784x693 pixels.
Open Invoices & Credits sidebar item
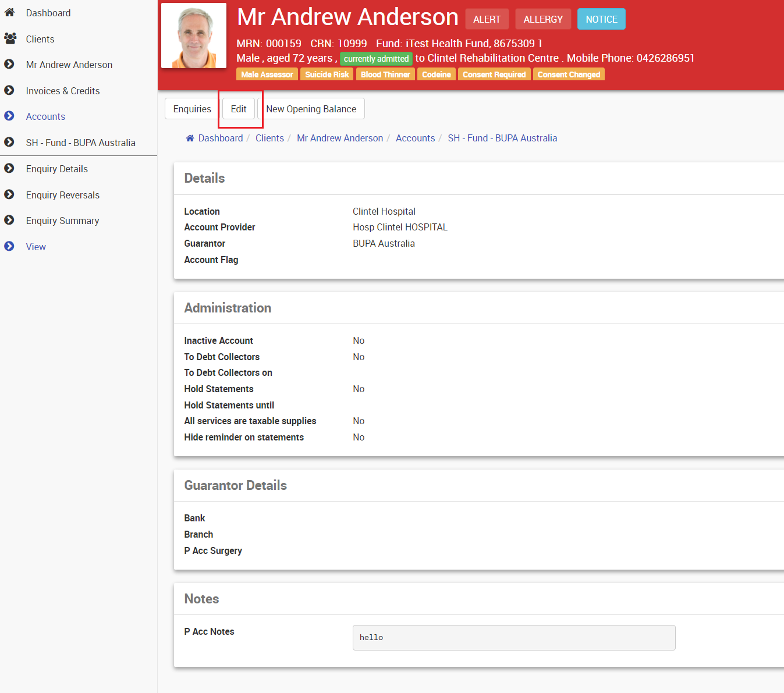pyautogui.click(x=63, y=91)
